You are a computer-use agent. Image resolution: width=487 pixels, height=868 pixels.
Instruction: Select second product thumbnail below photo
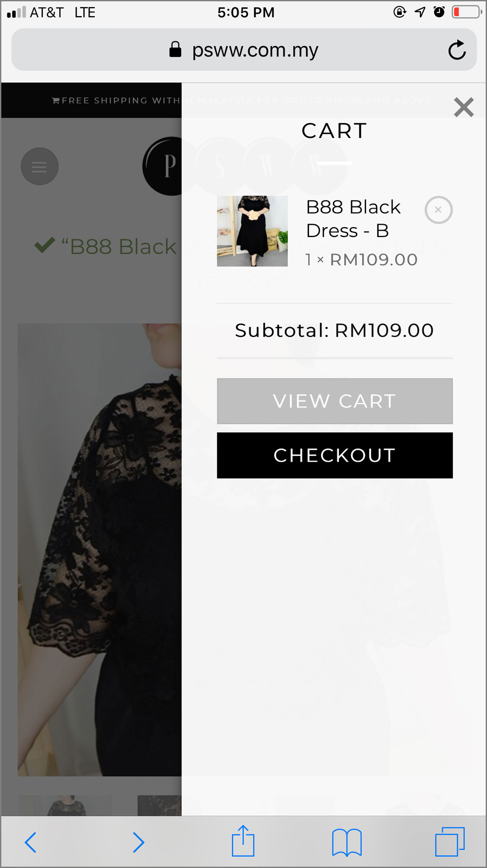[159, 806]
